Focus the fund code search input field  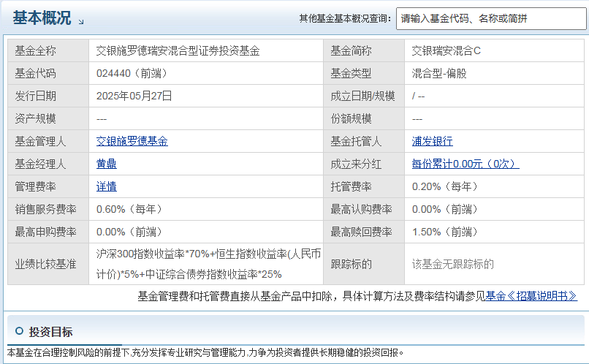pos(491,18)
